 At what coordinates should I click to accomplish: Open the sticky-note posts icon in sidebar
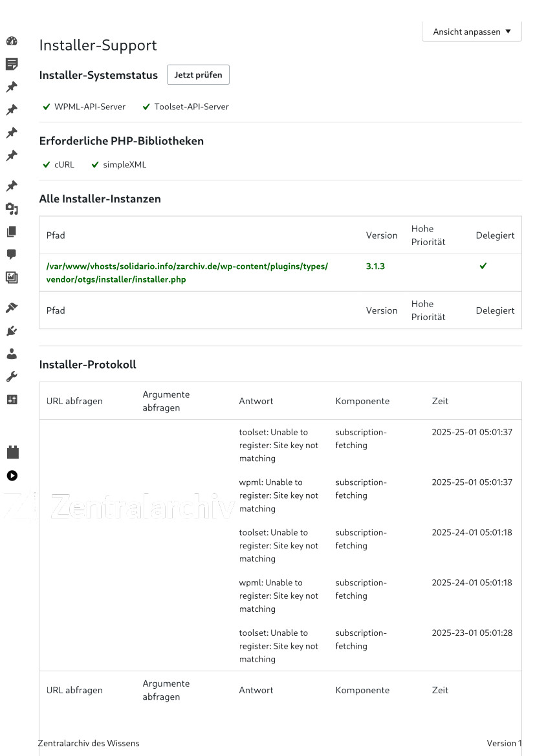click(12, 64)
